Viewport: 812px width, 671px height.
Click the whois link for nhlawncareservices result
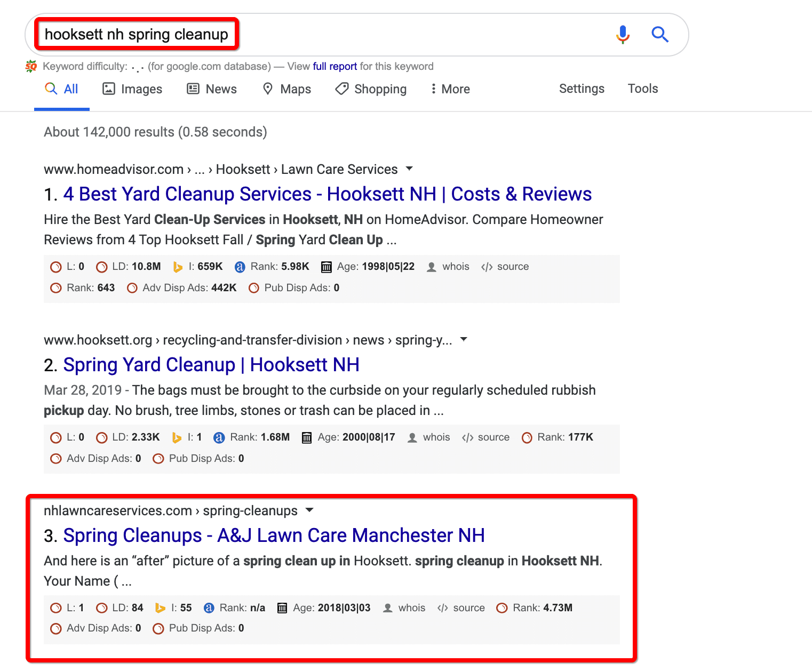pos(404,608)
